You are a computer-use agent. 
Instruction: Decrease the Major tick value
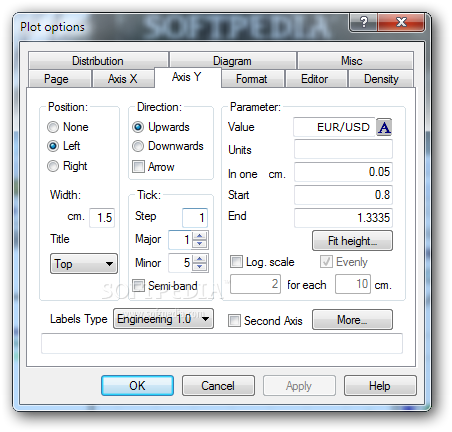pyautogui.click(x=200, y=244)
